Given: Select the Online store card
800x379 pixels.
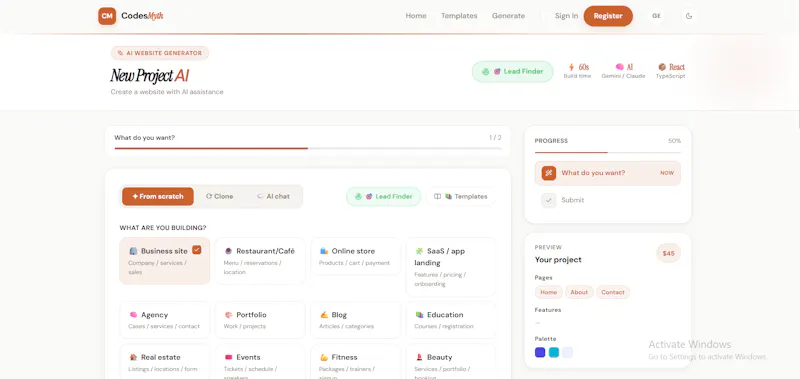Looking at the screenshot, I should tap(356, 256).
